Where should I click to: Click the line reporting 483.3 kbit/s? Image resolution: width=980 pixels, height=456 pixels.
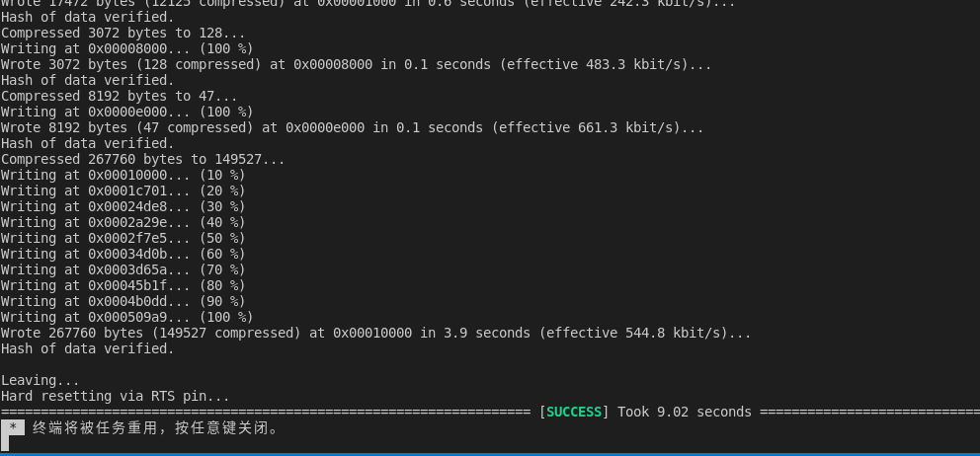coord(356,64)
